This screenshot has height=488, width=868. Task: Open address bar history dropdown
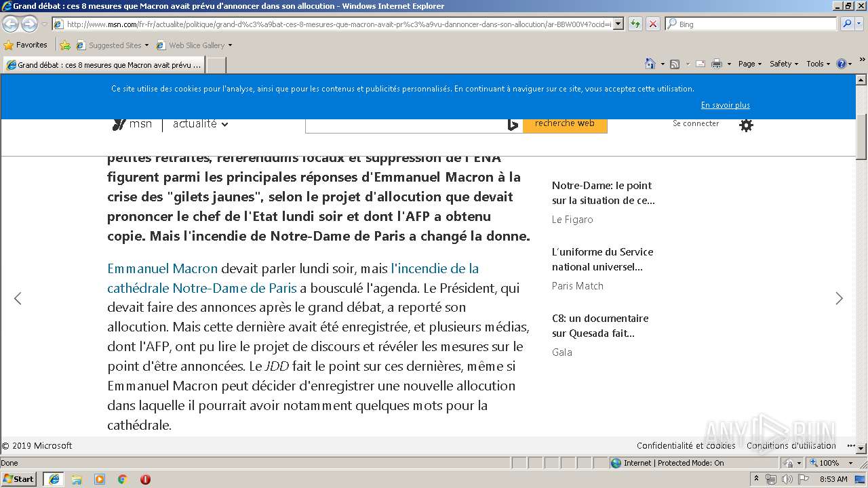point(618,24)
